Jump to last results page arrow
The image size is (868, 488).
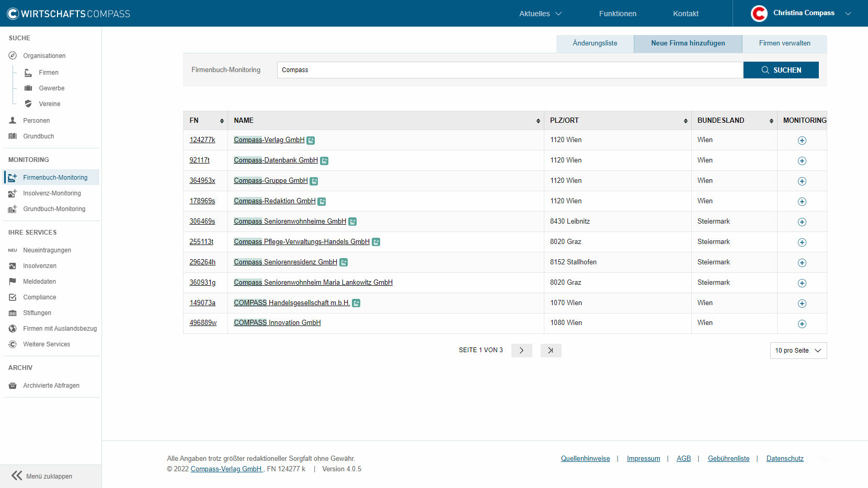(551, 351)
